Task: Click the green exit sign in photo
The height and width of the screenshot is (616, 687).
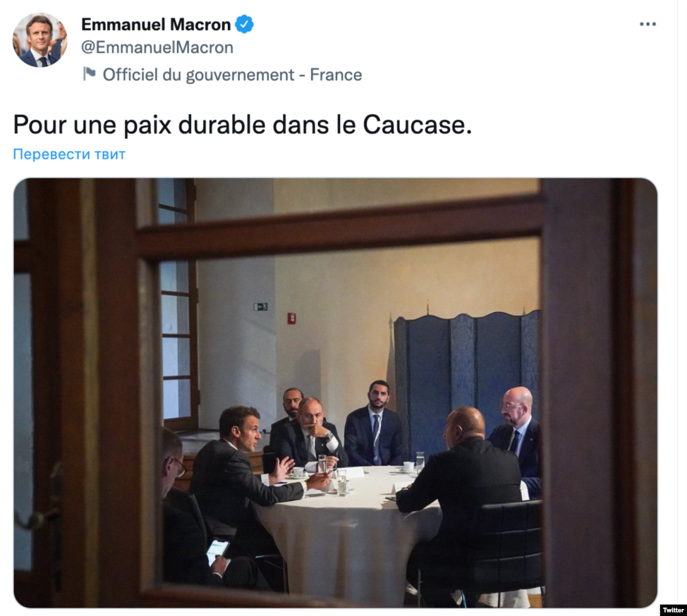Action: point(260,307)
